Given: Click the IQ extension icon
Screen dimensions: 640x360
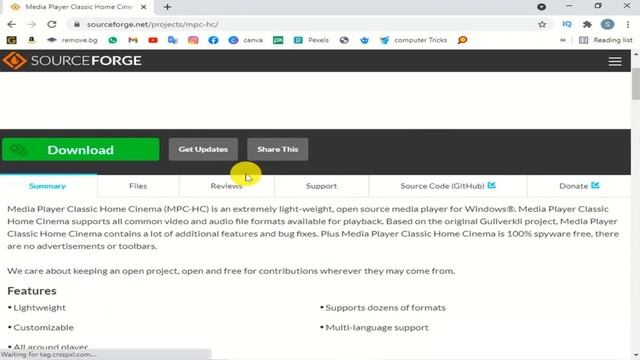Looking at the screenshot, I should pos(567,24).
